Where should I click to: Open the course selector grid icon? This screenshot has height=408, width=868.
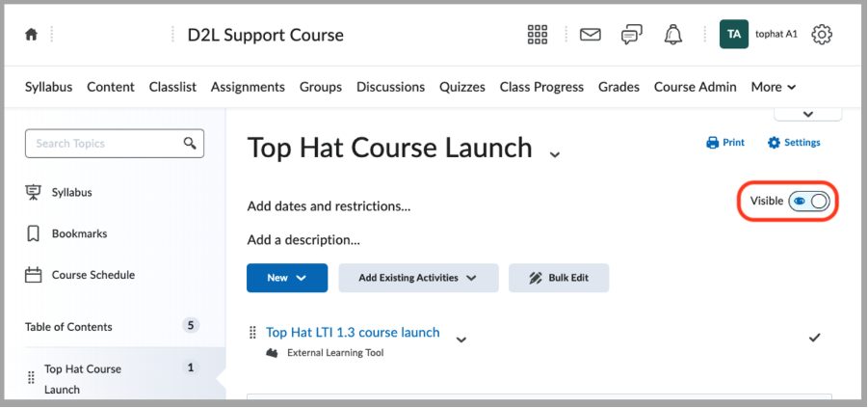coord(537,35)
